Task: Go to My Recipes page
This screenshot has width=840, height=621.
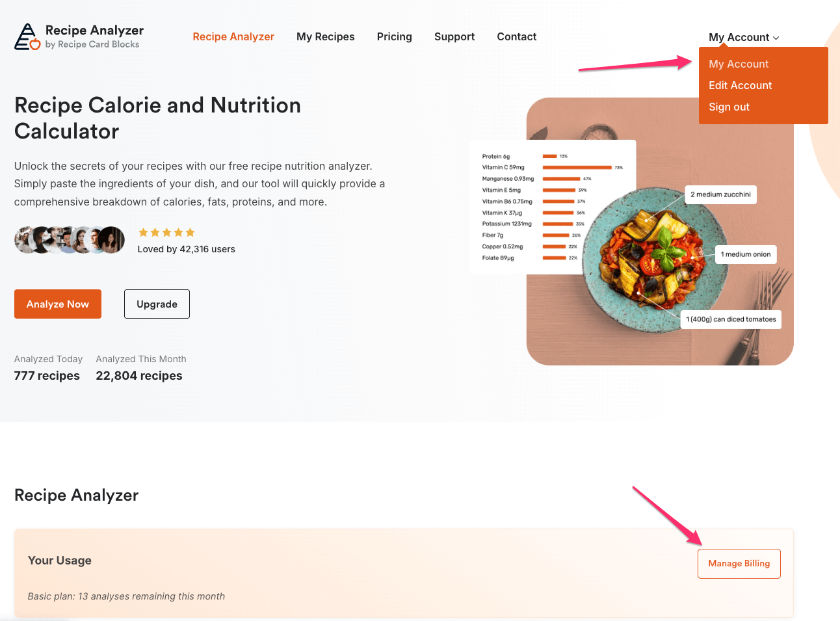Action: click(326, 37)
